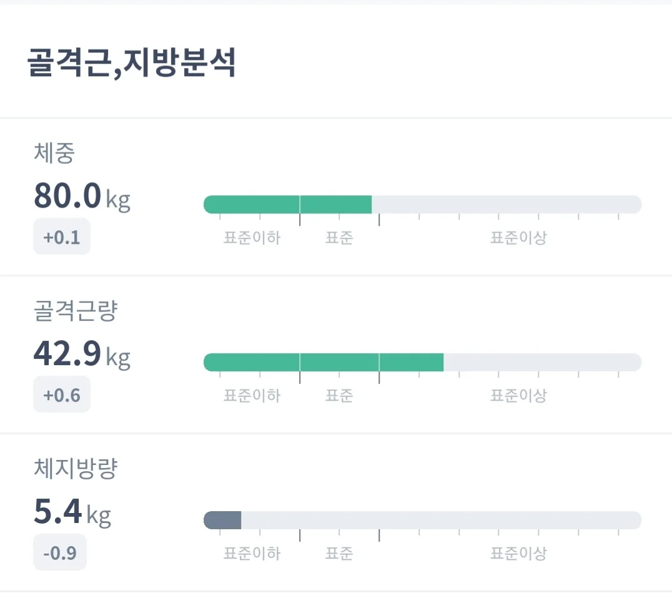Click the +0.6 muscle change badge
This screenshot has width=672, height=616.
[x=61, y=394]
